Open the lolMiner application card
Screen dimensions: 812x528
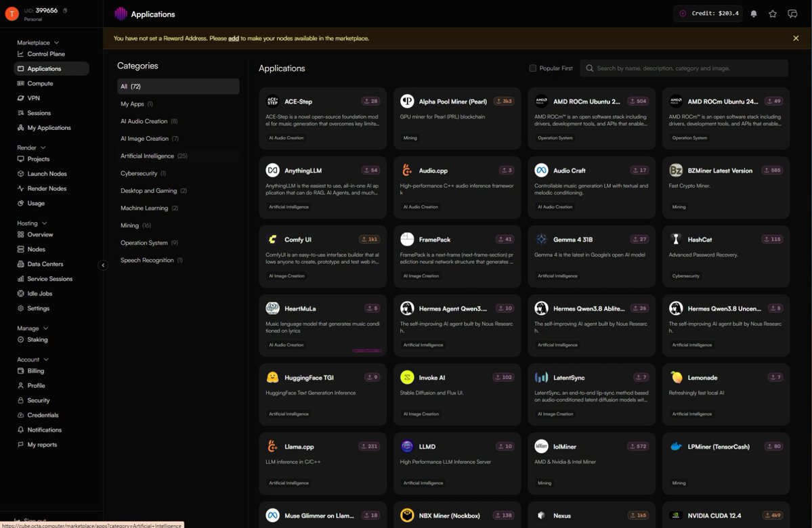(x=591, y=463)
